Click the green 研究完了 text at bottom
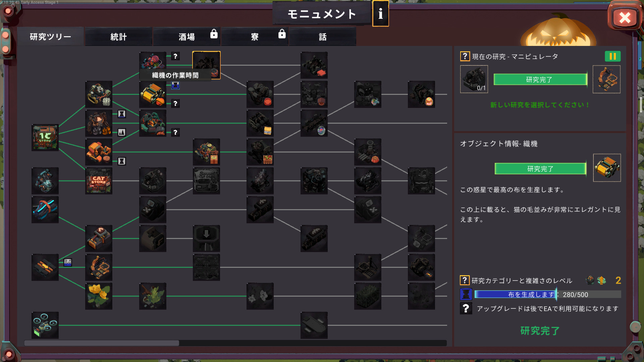The width and height of the screenshot is (644, 362). (540, 331)
